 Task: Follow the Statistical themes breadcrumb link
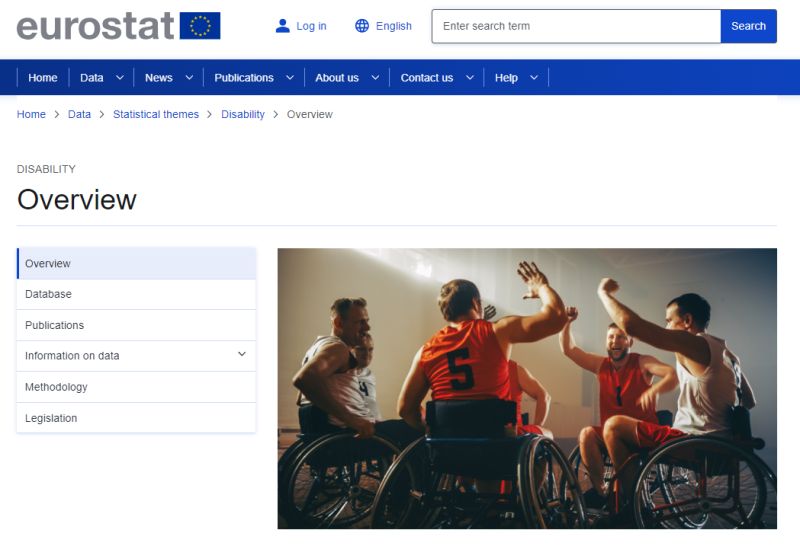156,114
